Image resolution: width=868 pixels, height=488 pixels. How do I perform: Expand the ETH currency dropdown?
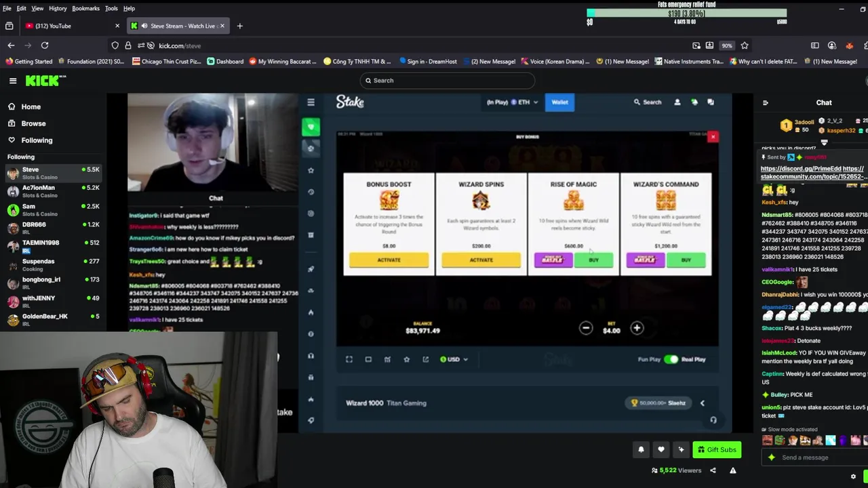tap(513, 102)
